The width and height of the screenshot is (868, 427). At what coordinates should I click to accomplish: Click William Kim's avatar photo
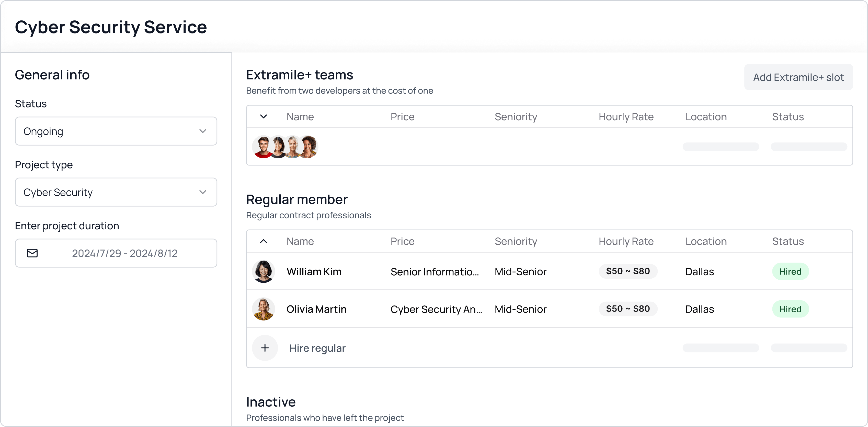264,271
